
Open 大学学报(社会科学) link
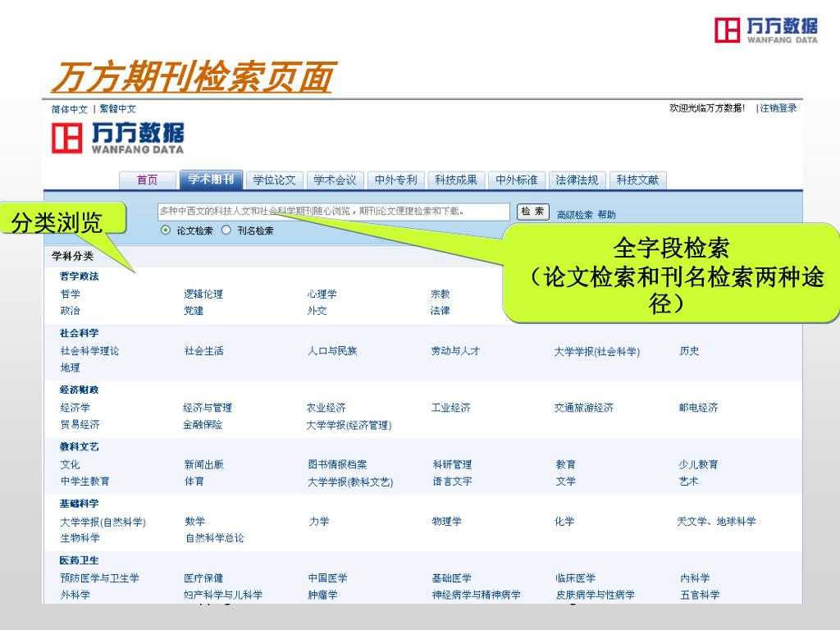pos(597,351)
